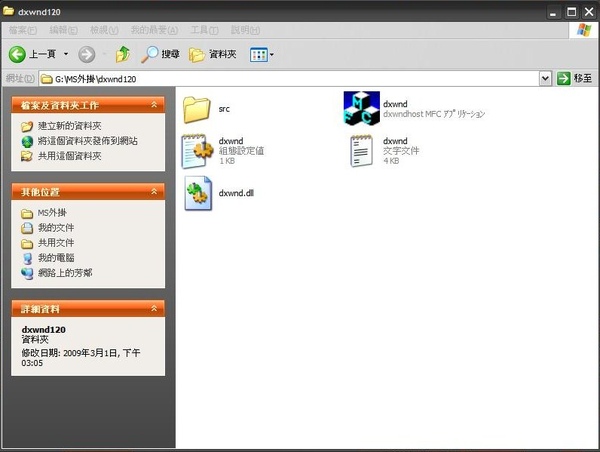
Task: Click the dxwndhost MFC description text
Action: click(434, 114)
